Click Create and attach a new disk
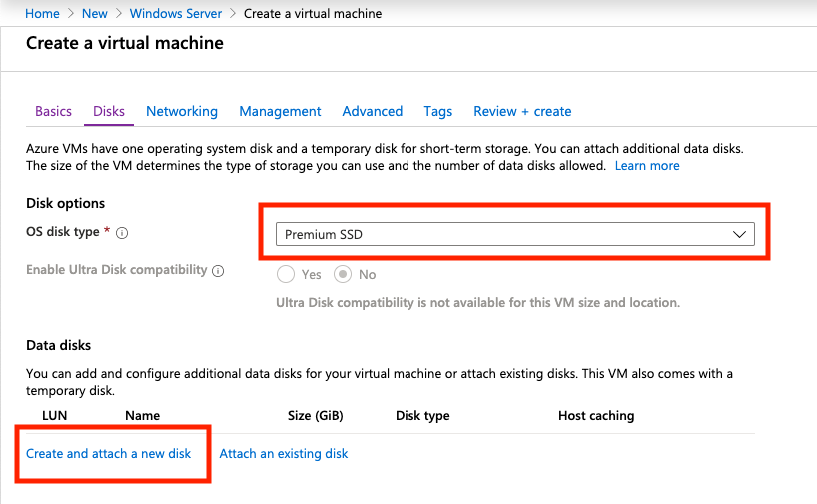The height and width of the screenshot is (504, 817). tap(108, 453)
